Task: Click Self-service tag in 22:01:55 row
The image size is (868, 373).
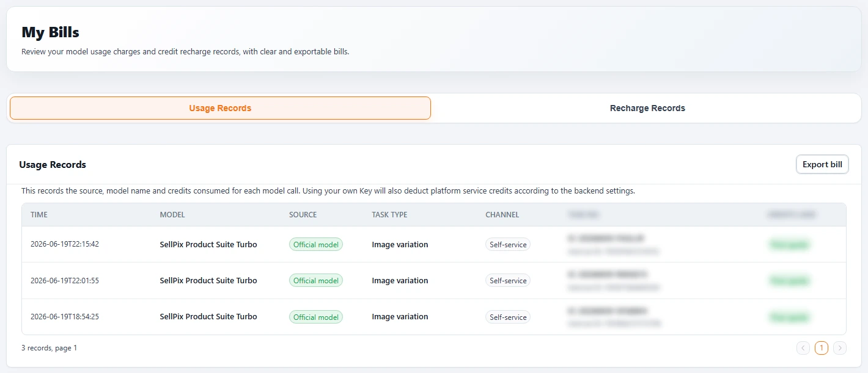Action: pos(508,281)
